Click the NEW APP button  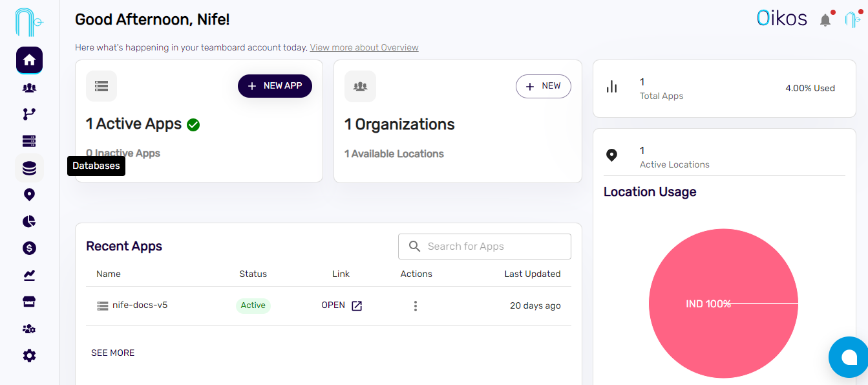(275, 86)
